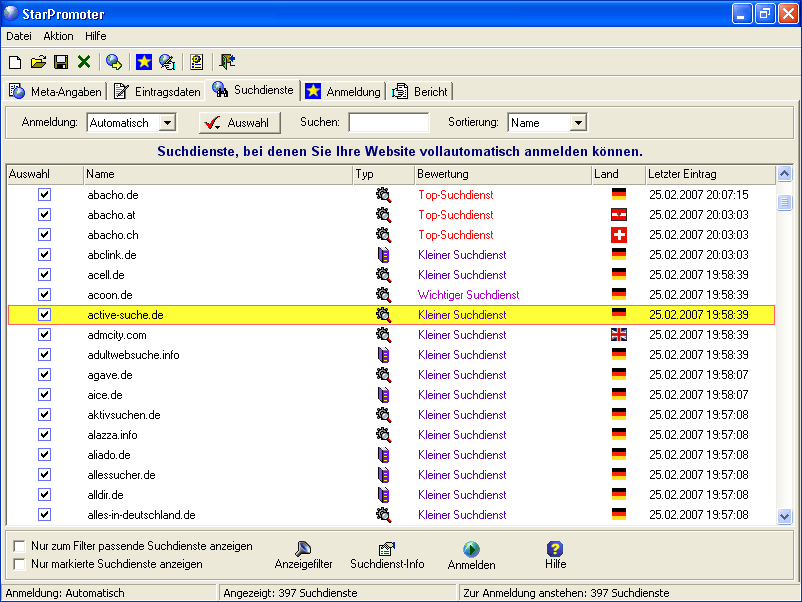Sort by the Letzter Eintrag column header
The height and width of the screenshot is (602, 802).
pyautogui.click(x=710, y=174)
